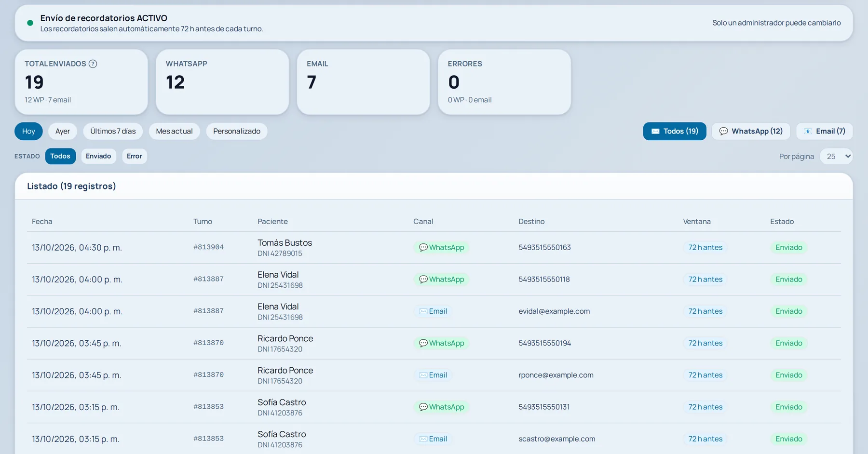
Task: Click the Canal column header
Action: click(423, 222)
